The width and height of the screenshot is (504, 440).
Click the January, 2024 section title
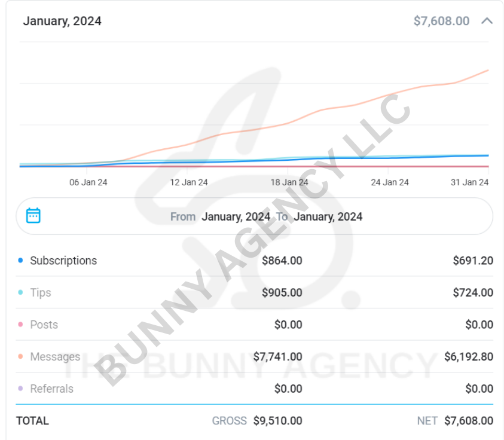(62, 21)
